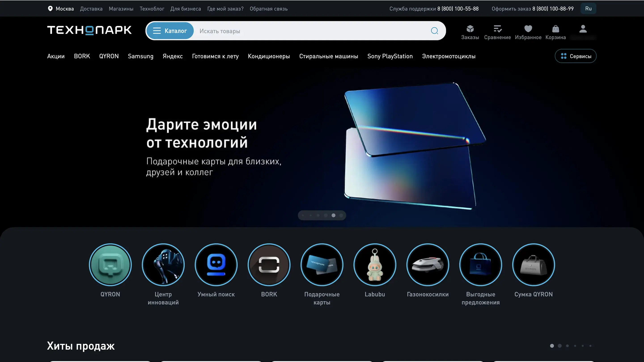Open Избранное heart icon
This screenshot has width=644, height=362.
528,29
